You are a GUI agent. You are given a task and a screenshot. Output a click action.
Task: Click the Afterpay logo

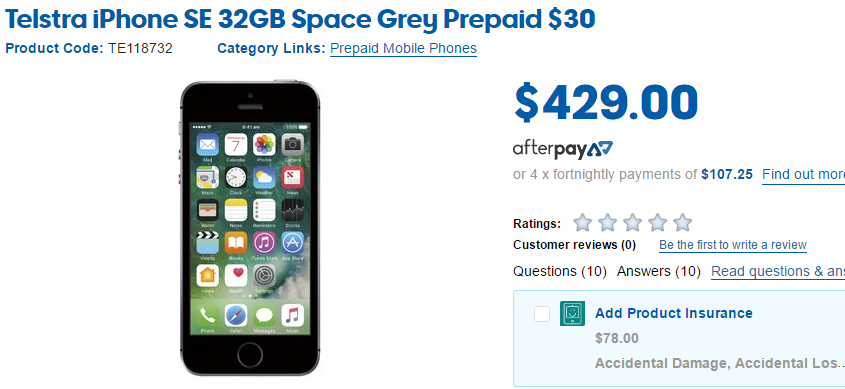(563, 150)
